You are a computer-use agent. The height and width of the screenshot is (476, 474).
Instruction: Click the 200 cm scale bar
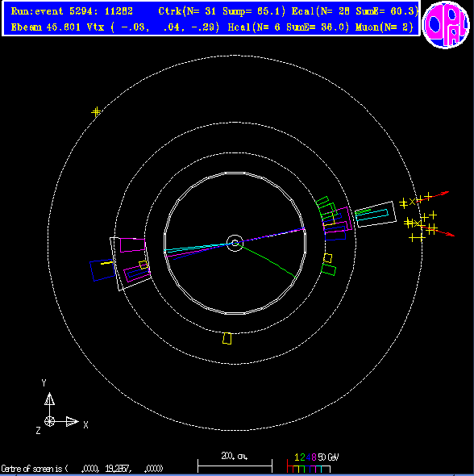235,466
